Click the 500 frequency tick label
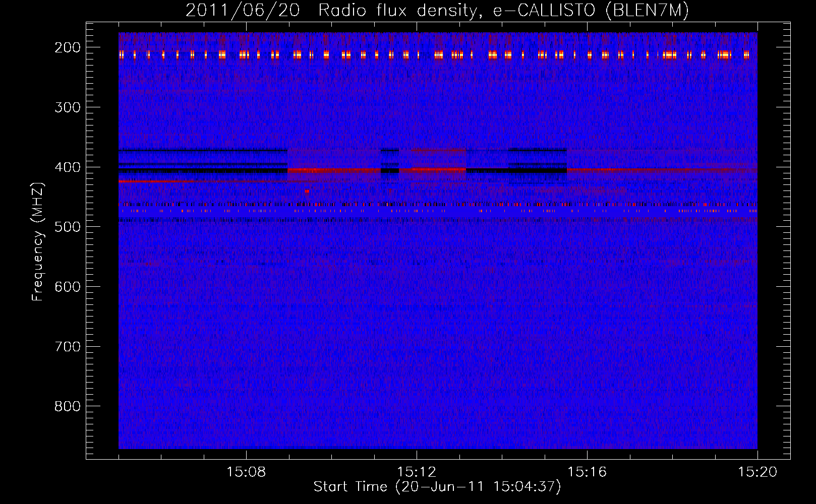The width and height of the screenshot is (816, 504). [x=67, y=227]
